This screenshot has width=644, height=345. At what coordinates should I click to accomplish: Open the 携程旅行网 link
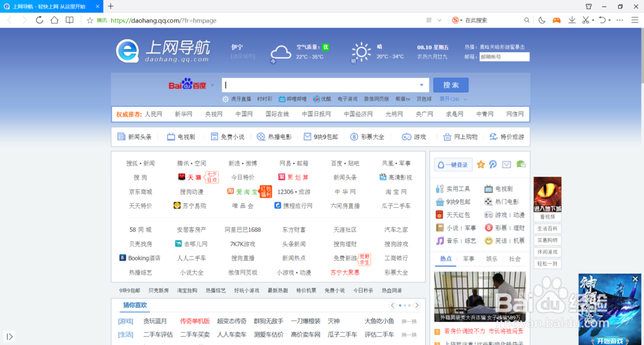coord(294,205)
